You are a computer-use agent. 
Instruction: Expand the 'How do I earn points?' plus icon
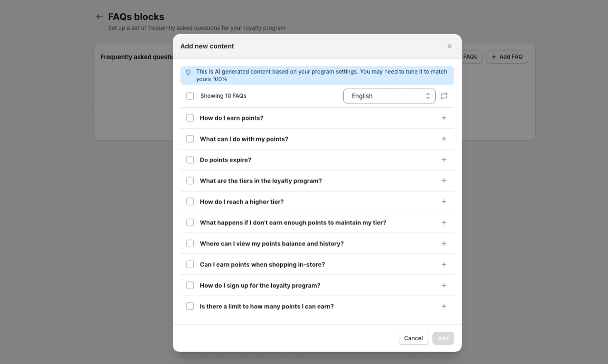point(444,118)
